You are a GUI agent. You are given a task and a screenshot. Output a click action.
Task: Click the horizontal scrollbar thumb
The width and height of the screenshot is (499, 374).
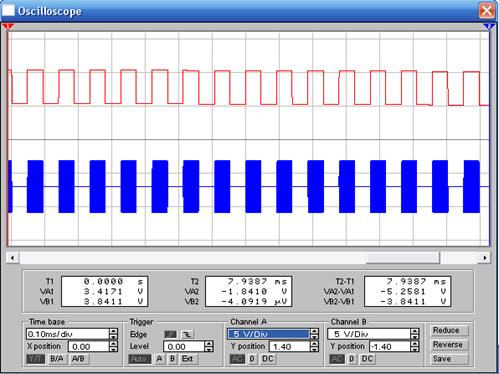pos(403,258)
